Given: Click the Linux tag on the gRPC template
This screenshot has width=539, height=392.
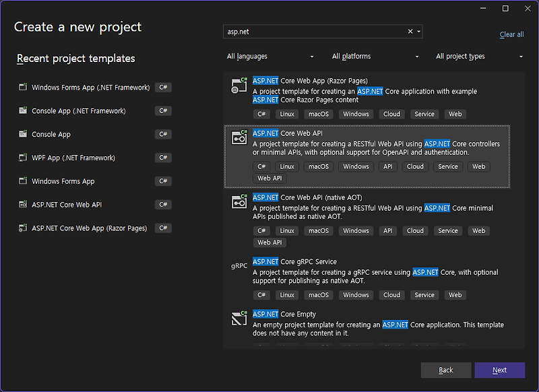Looking at the screenshot, I should click(x=287, y=294).
